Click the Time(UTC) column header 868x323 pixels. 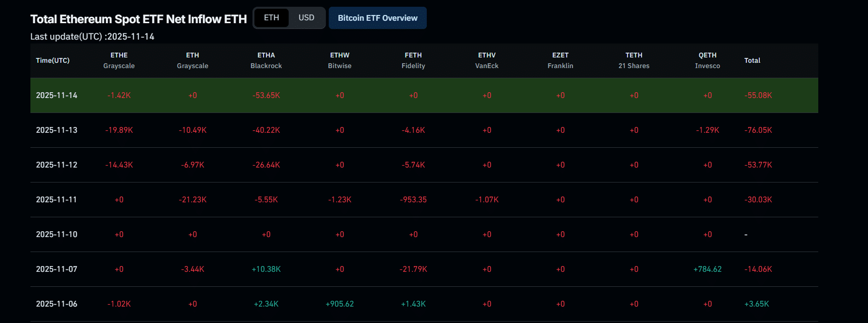tap(53, 60)
